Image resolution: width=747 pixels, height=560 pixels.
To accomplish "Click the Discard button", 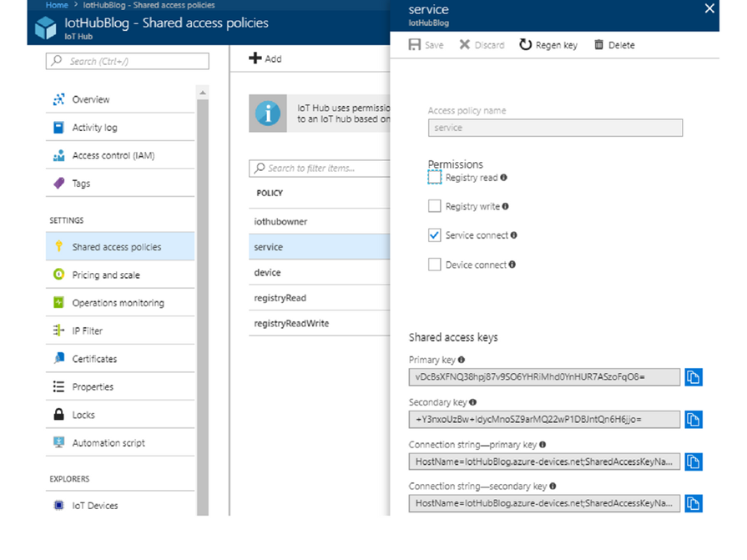I will 482,45.
